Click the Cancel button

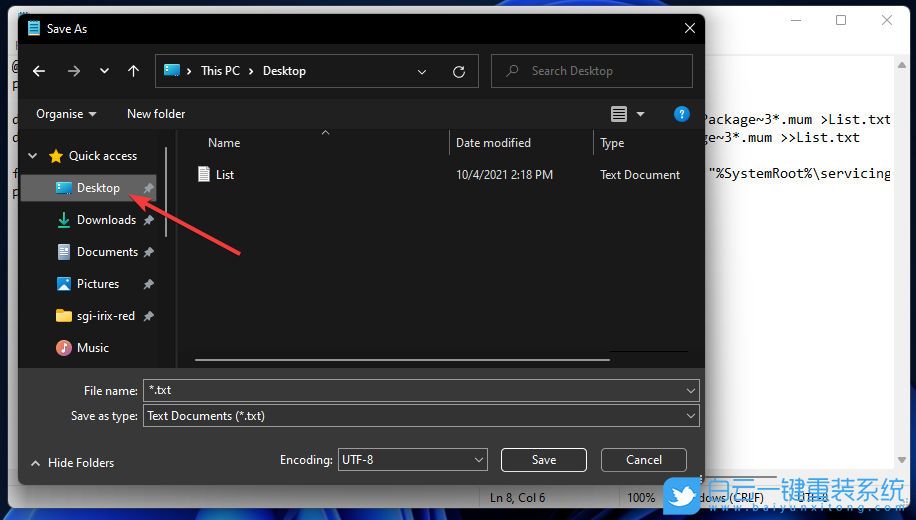tap(644, 460)
